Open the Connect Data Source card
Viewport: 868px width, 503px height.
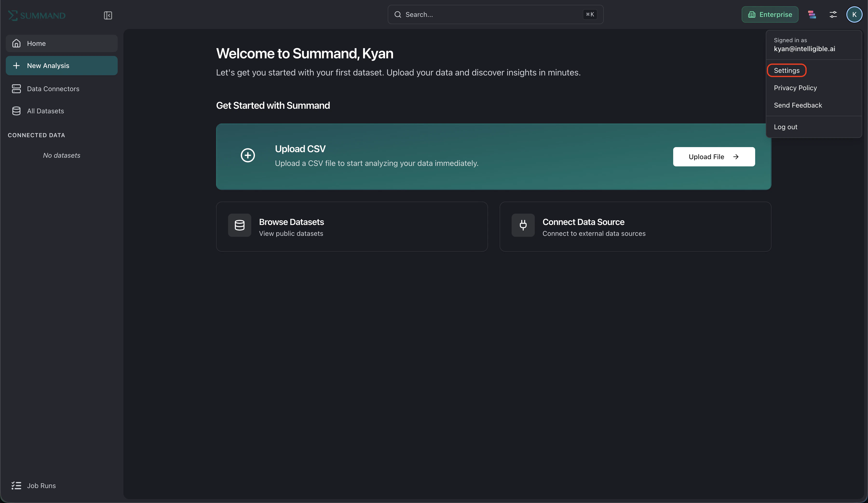coord(635,227)
